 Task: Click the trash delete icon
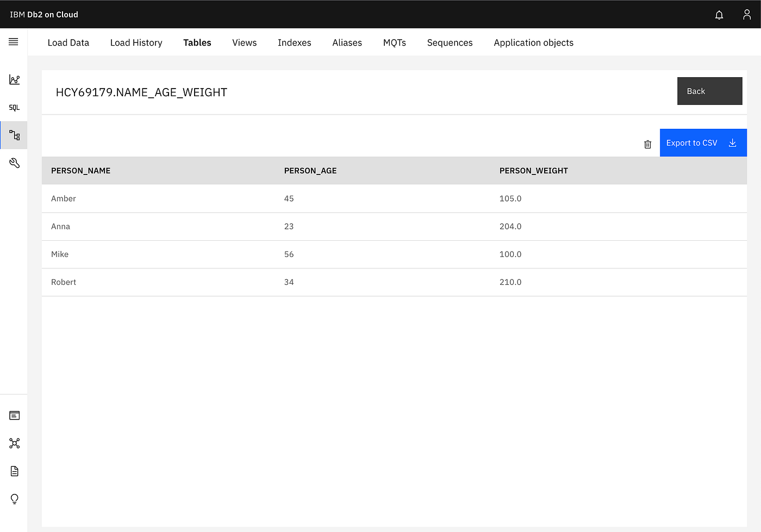[x=647, y=144]
